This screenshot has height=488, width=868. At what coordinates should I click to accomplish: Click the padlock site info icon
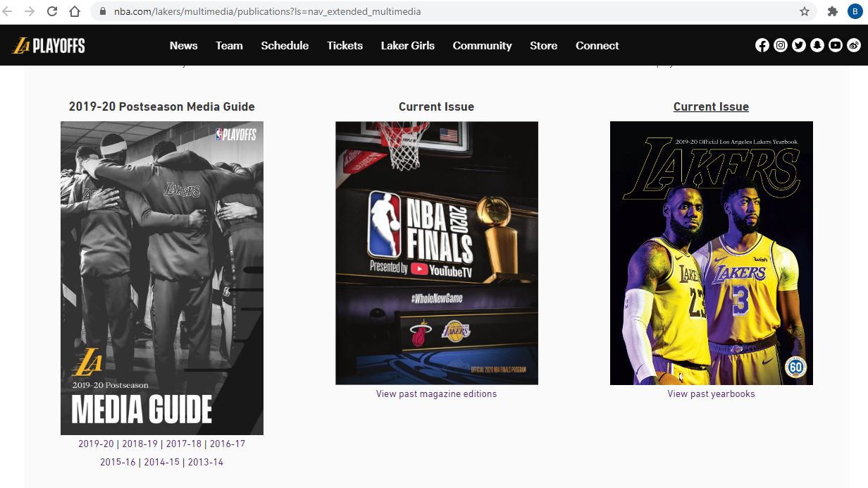tap(103, 11)
